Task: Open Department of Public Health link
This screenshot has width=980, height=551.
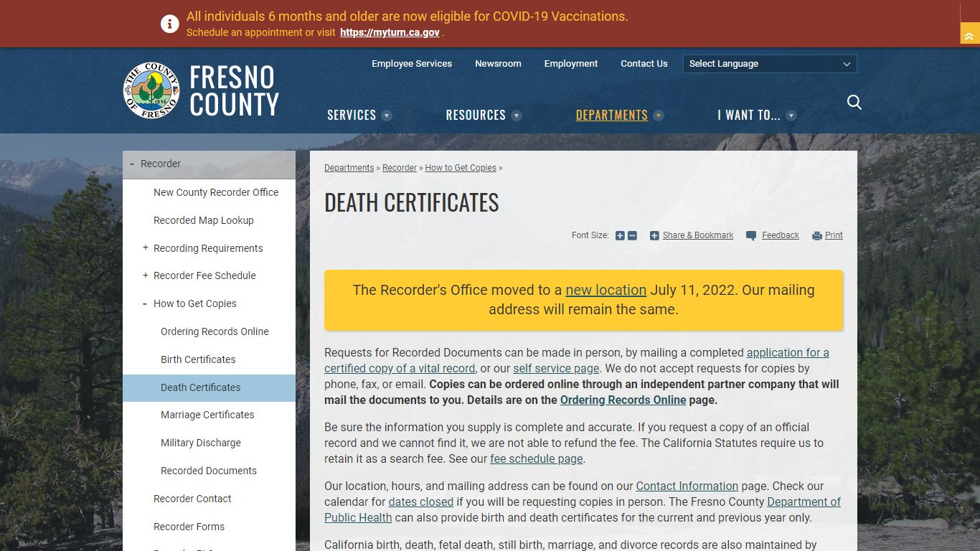Action: tap(583, 509)
